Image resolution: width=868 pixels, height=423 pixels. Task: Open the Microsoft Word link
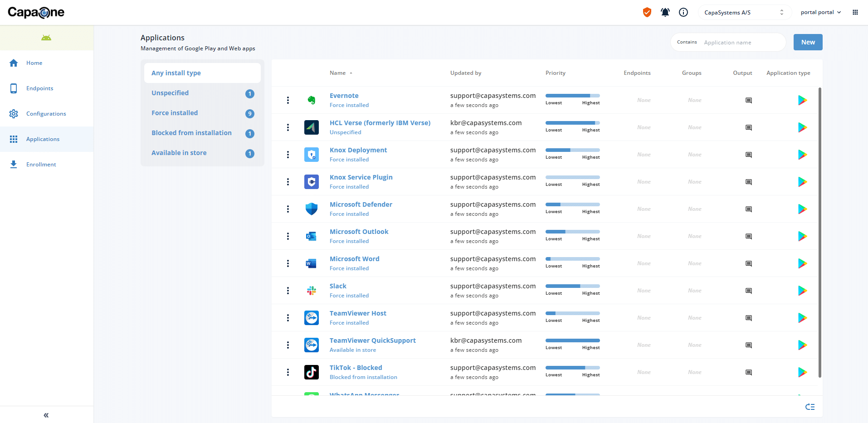coord(354,259)
